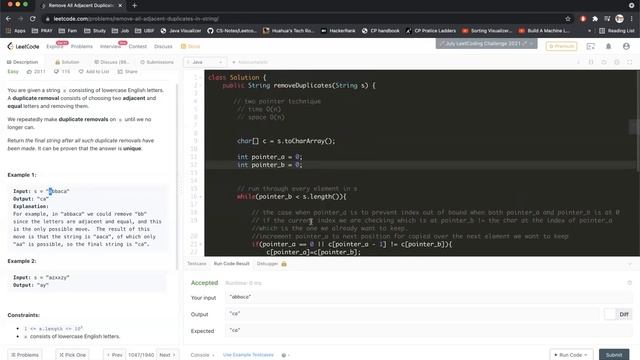Open the Study bookmarks folder
Screen dimensions: 640x360
[95, 31]
